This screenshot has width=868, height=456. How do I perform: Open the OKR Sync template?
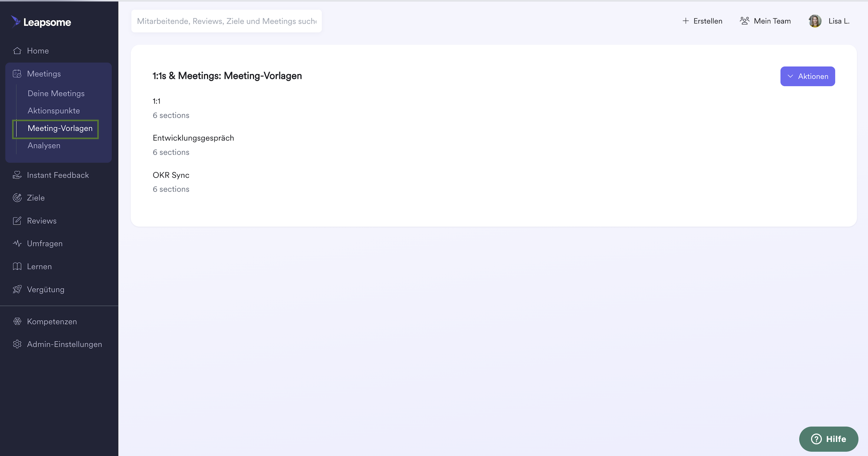point(171,175)
